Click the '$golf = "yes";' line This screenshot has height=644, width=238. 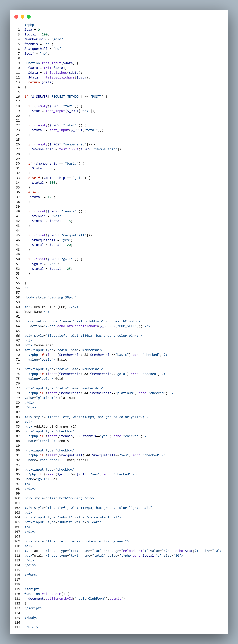[x=45, y=264]
